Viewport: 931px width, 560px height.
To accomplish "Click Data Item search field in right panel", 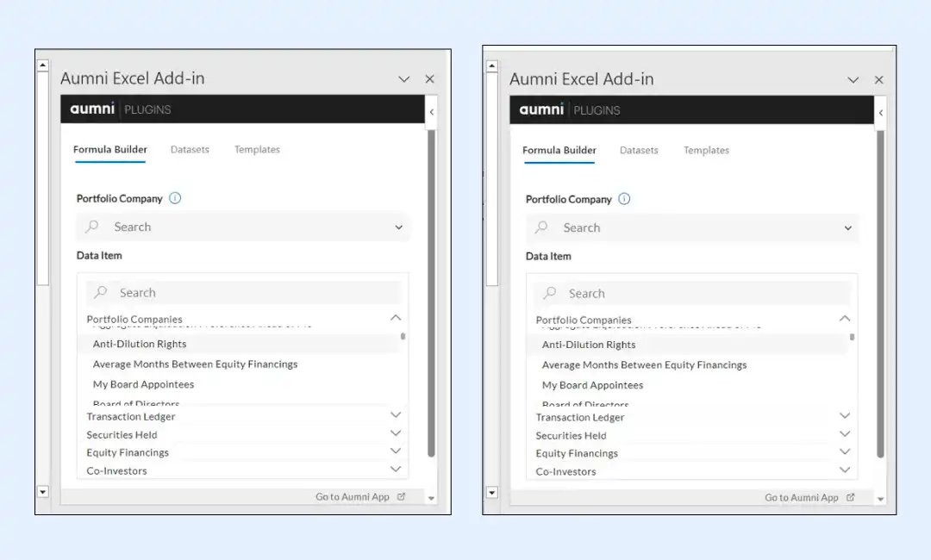I will 693,293.
